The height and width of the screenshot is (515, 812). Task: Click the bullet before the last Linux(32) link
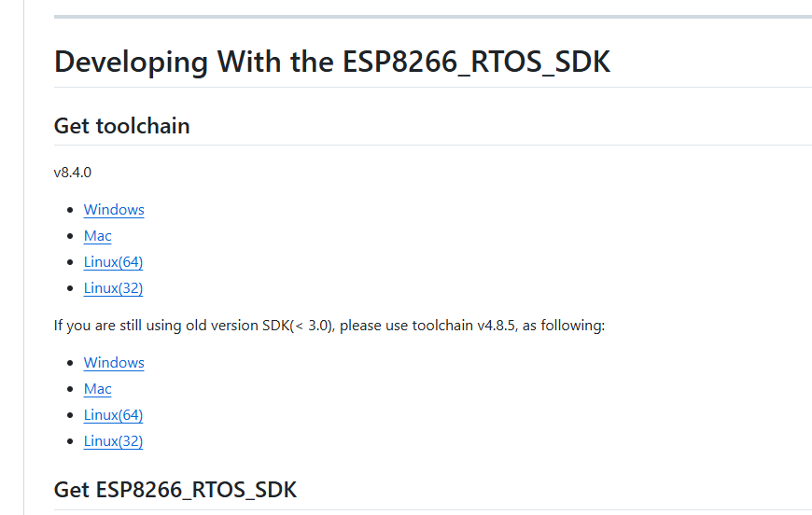pos(72,441)
